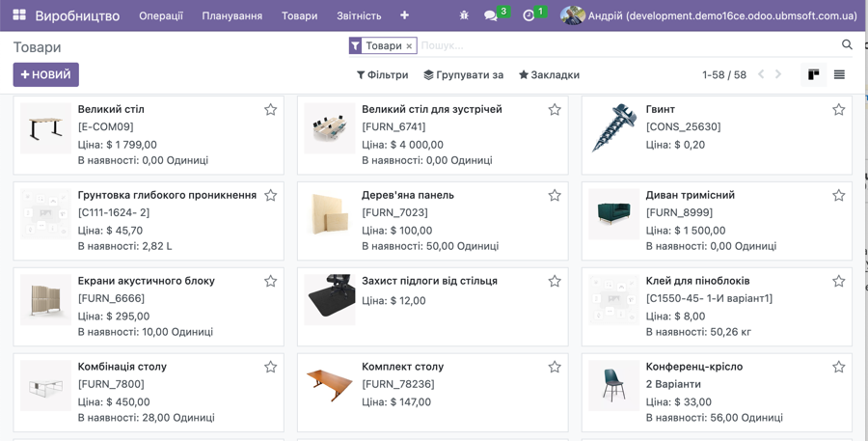Expand the Закладки favorites dropdown

tap(549, 74)
